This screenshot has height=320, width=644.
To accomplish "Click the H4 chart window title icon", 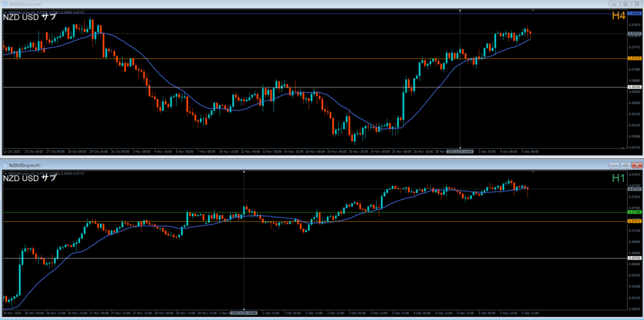I will [x=4, y=3].
